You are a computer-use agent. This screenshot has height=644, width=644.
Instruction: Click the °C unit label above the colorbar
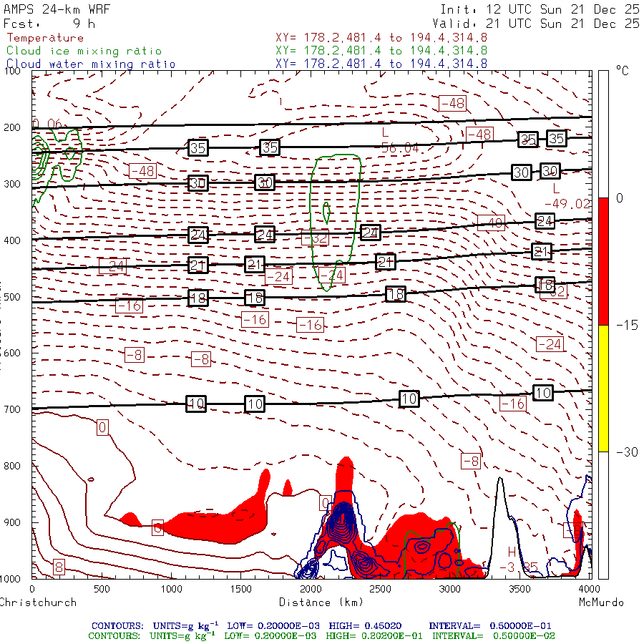click(x=623, y=71)
